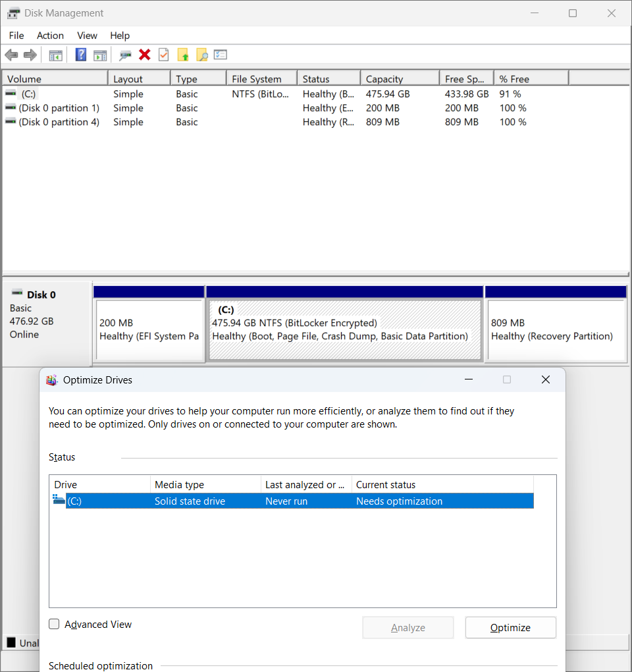This screenshot has width=632, height=672.
Task: Click the '475.94 GB' capacity cell
Action: point(388,94)
